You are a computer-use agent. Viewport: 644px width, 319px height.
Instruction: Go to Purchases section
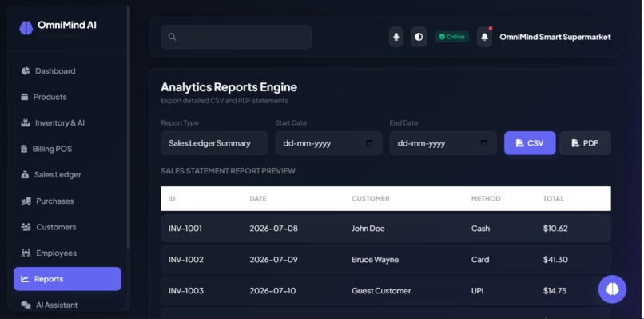(x=67, y=201)
